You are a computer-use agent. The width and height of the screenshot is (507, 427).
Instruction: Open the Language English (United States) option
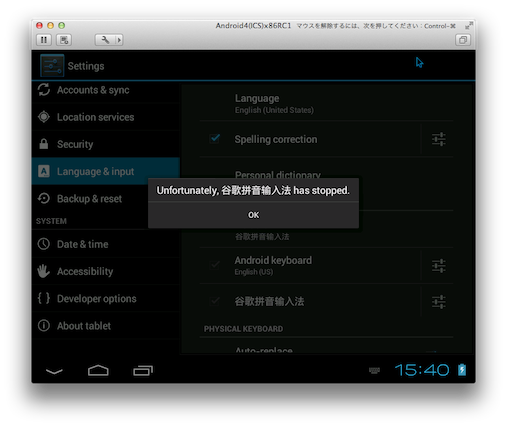click(x=326, y=103)
